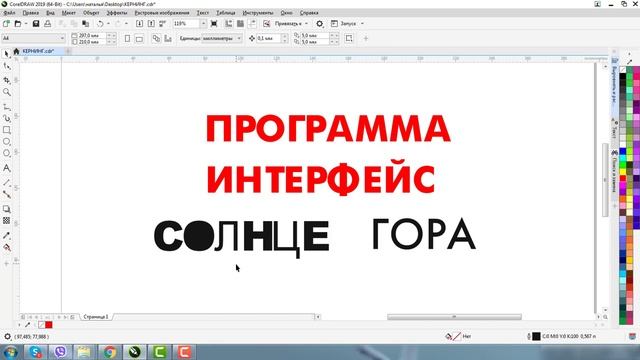640x360 pixels.
Task: Select the Text tool
Action: point(7,168)
